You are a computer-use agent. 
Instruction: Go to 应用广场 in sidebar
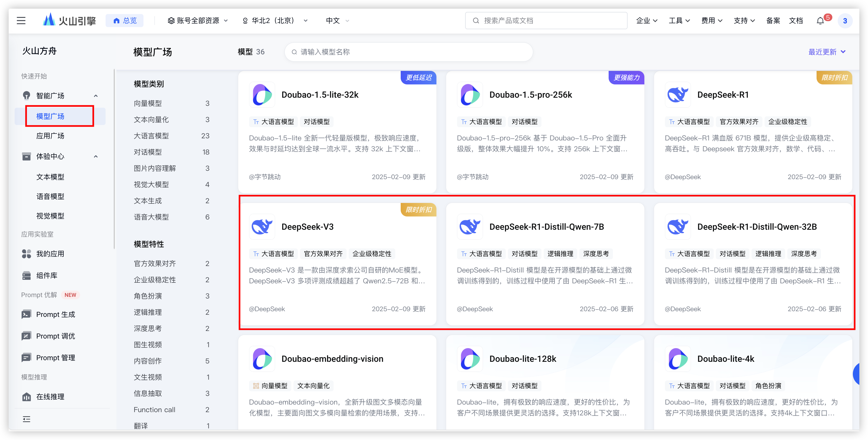[50, 136]
